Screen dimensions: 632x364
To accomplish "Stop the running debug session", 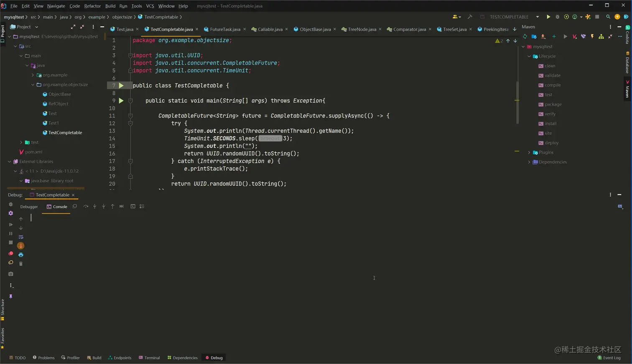I will (10, 243).
